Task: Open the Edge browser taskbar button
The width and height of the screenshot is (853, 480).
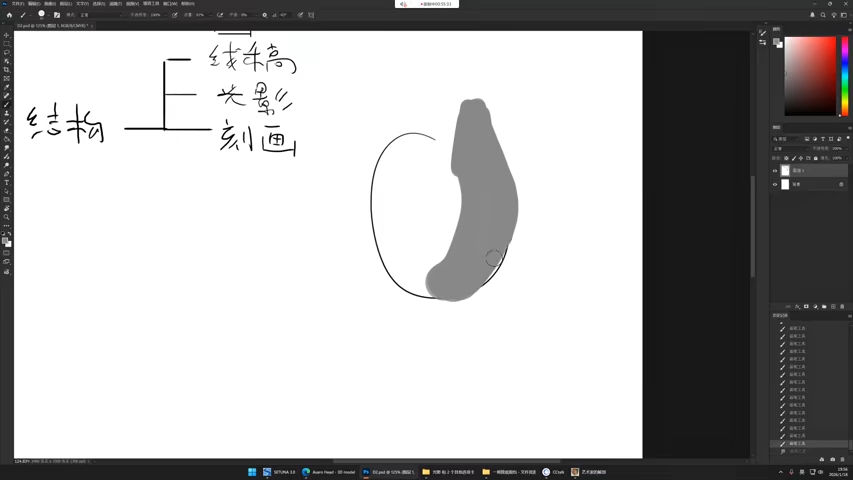Action: click(x=329, y=472)
